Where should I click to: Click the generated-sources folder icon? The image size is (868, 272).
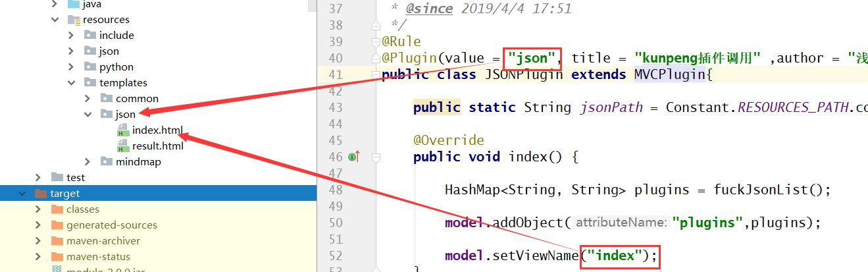pos(57,225)
